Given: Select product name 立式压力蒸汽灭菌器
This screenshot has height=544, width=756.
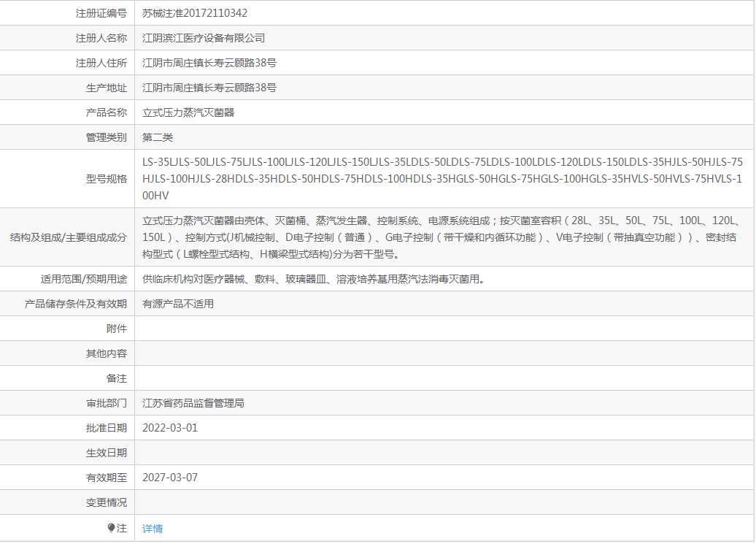Looking at the screenshot, I should [x=188, y=112].
